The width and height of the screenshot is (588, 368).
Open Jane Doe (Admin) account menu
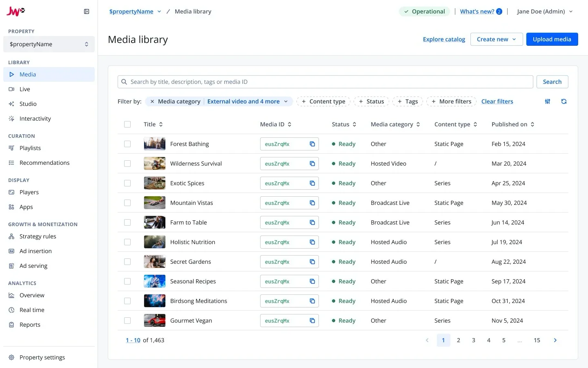click(545, 11)
